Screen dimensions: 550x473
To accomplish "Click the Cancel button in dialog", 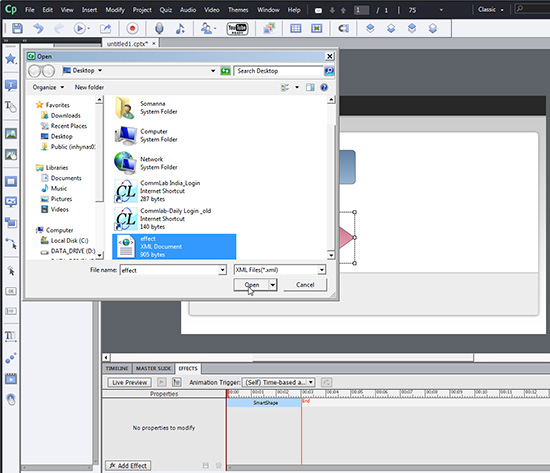I will tap(305, 285).
